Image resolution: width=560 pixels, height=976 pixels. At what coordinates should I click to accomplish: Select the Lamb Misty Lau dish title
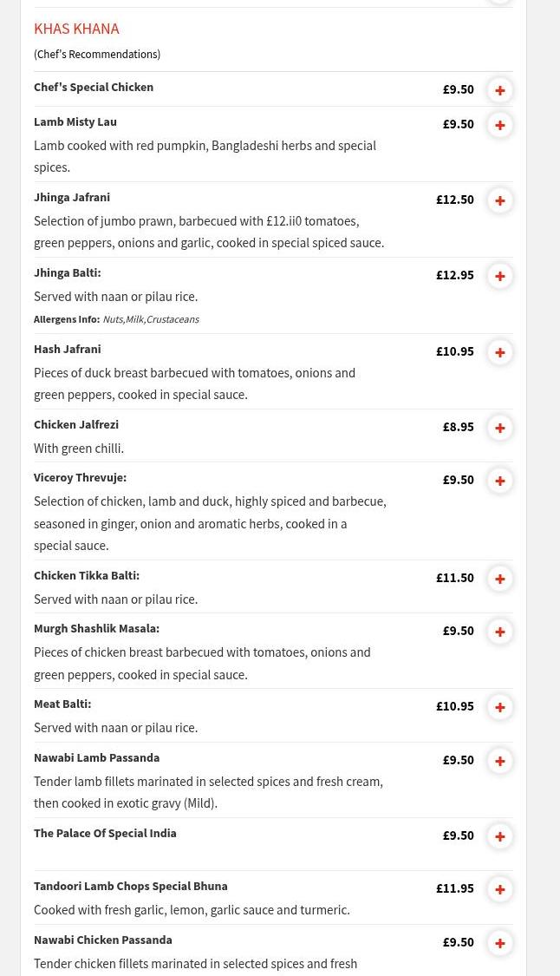[x=75, y=121]
